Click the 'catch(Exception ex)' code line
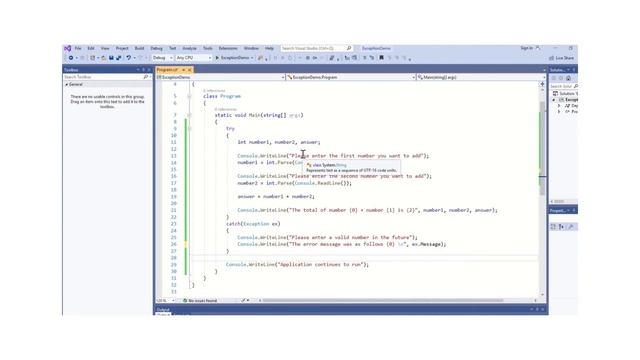 253,224
